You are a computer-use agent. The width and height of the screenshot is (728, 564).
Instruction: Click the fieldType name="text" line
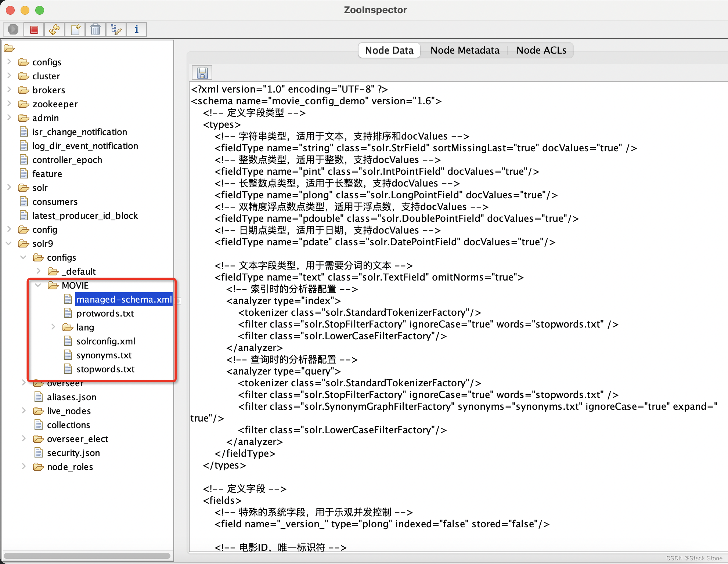click(369, 277)
